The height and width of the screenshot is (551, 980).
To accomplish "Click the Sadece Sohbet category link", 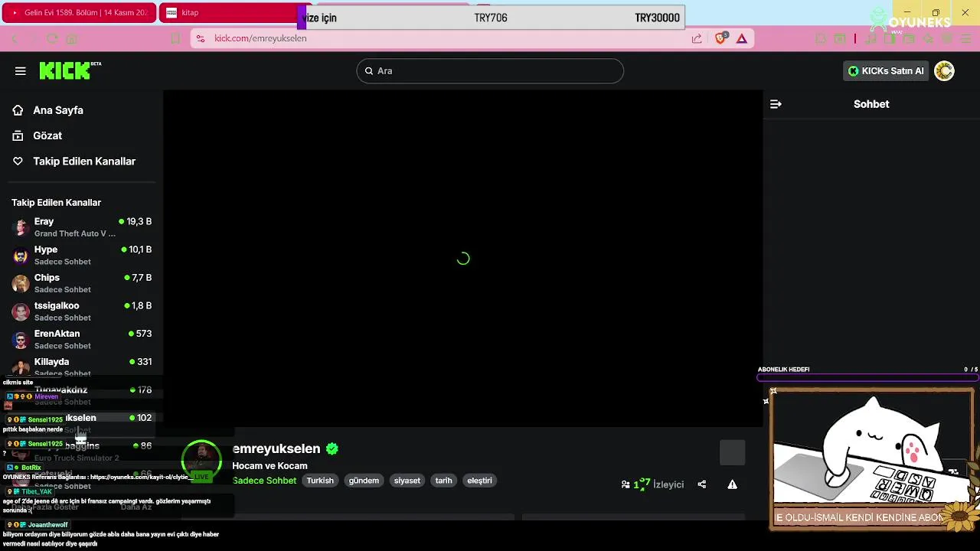I will pos(264,481).
